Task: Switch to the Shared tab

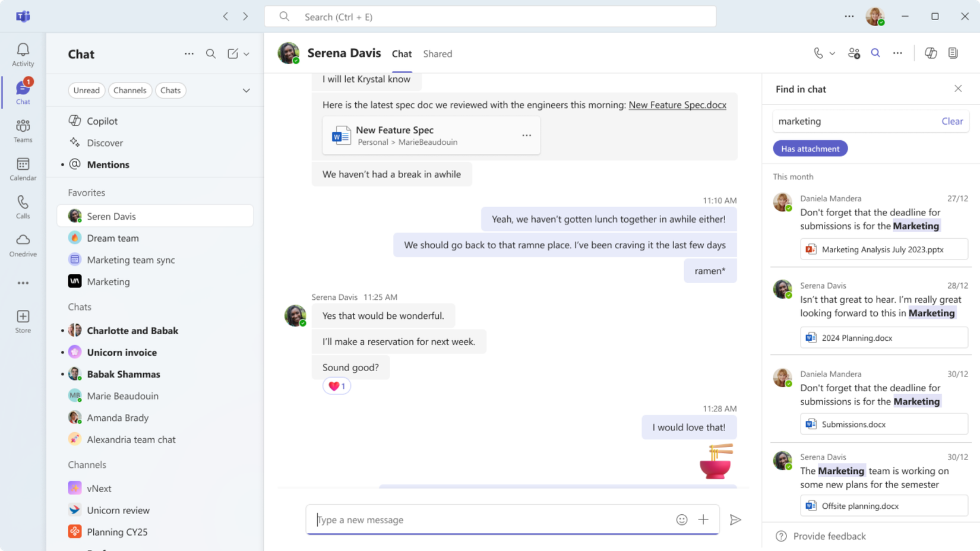Action: [x=438, y=53]
